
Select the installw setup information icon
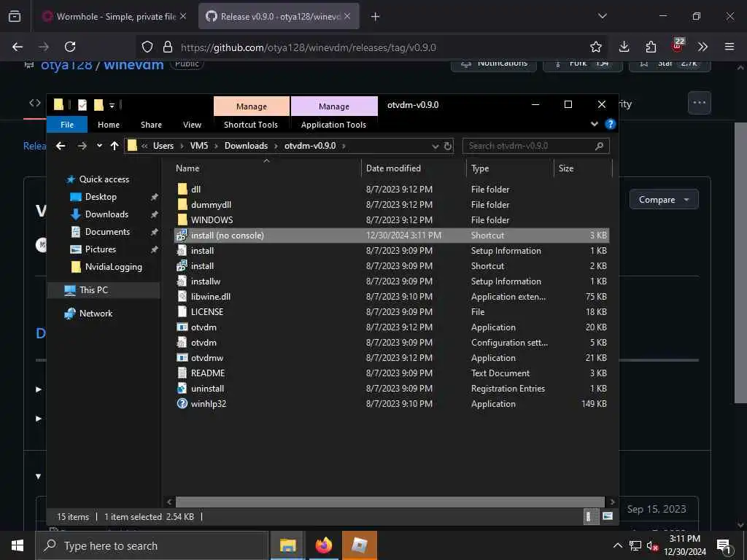[x=182, y=281]
